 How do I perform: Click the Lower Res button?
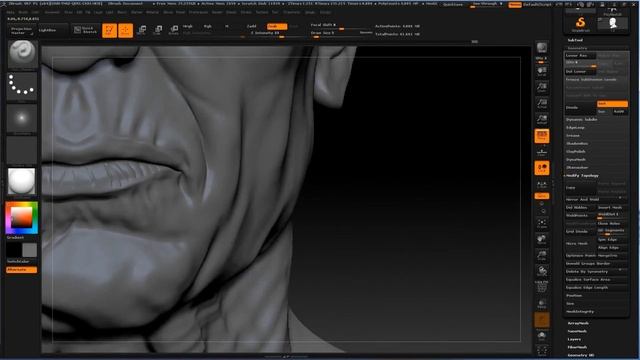(x=580, y=56)
